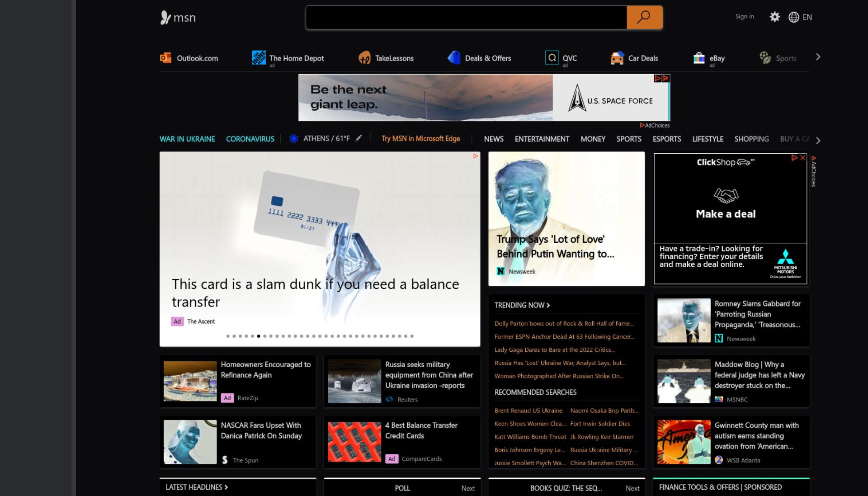Screen dimensions: 868x496
Task: Click the TakeLessons icon
Action: (x=364, y=58)
